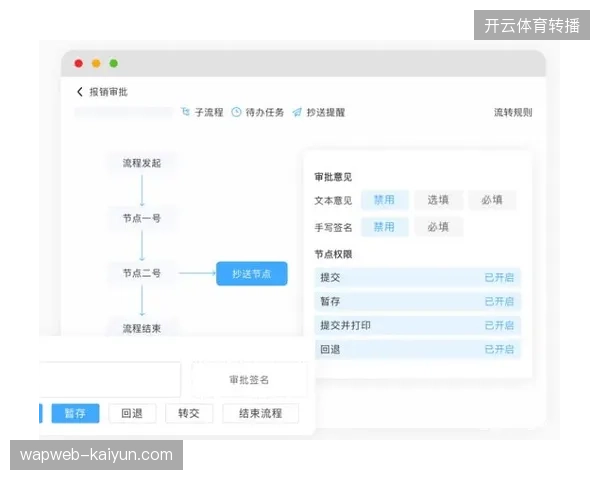Click the 节点权限 section heading
600x480 pixels.
(x=333, y=255)
